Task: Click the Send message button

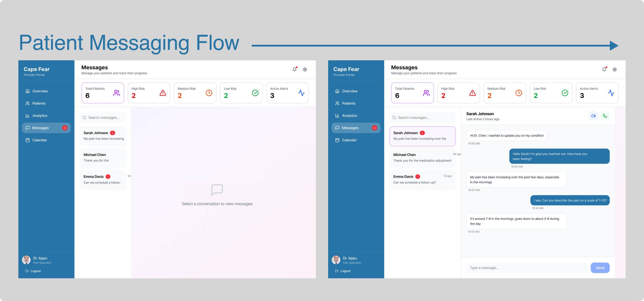Action: tap(600, 268)
